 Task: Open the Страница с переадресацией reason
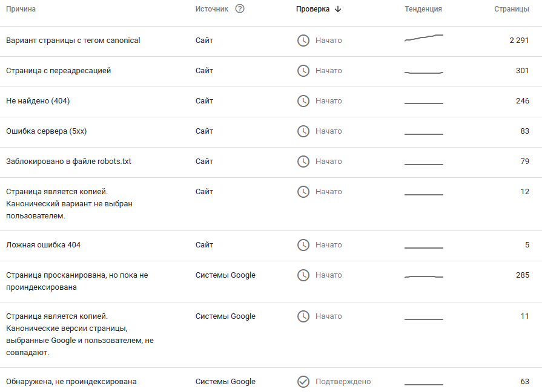(x=58, y=71)
